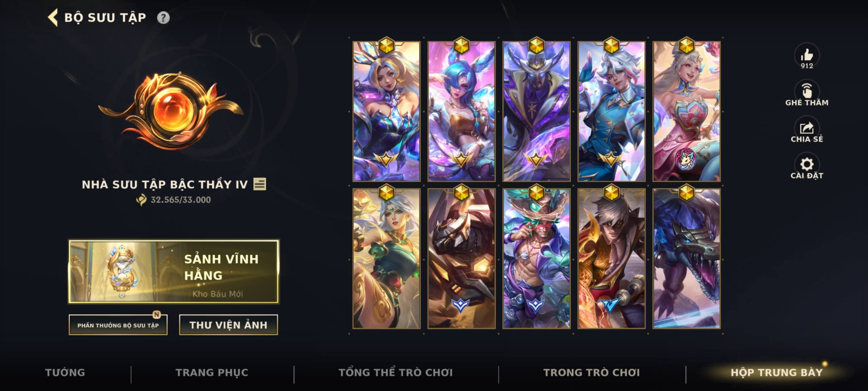Switch to Trong Trò Chơi tab
868x391 pixels.
tap(592, 373)
